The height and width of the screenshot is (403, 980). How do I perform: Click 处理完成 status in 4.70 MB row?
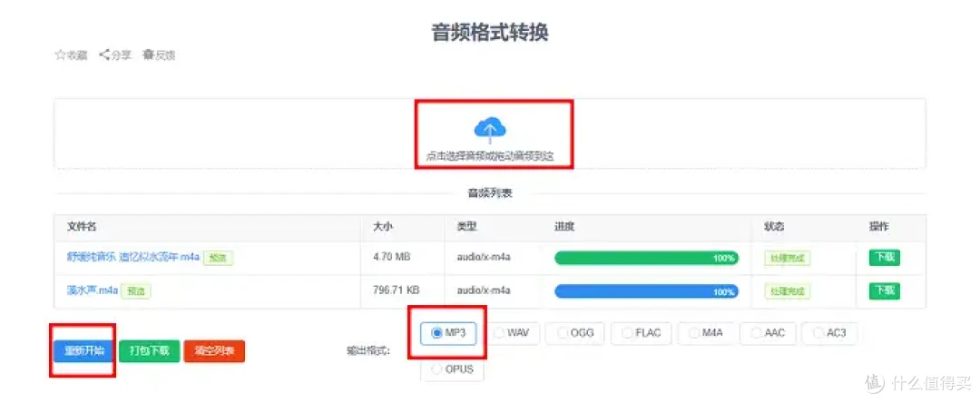(787, 258)
